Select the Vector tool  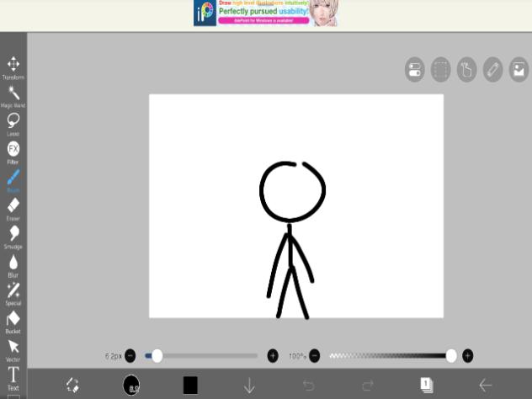(x=13, y=350)
